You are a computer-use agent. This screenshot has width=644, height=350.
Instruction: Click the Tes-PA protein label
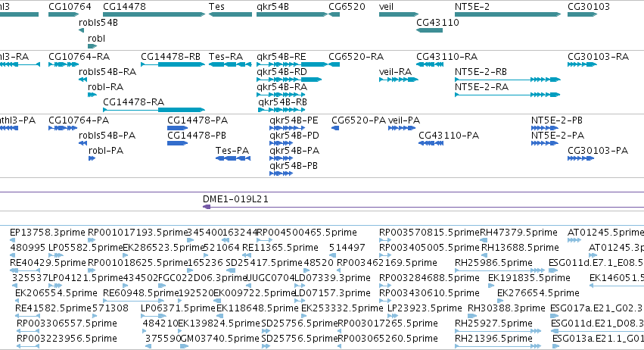232,151
